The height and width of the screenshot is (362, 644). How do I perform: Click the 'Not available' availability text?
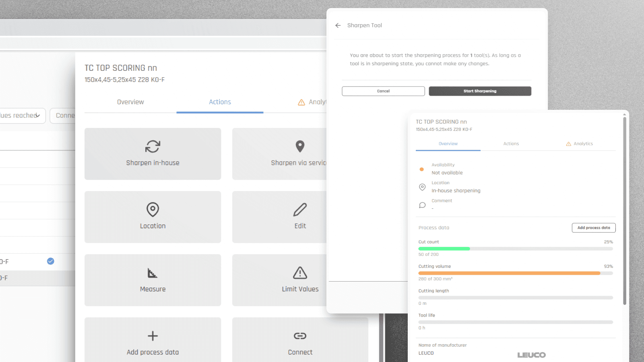(x=447, y=173)
